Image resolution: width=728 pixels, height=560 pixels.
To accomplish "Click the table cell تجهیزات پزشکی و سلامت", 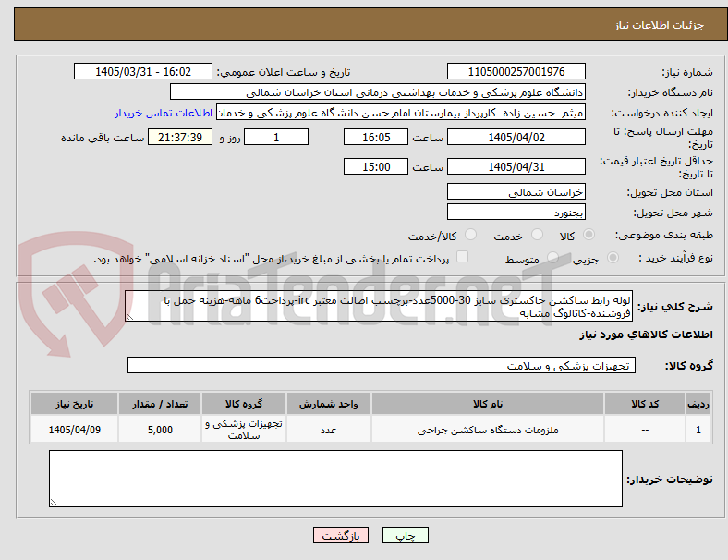I will click(x=244, y=430).
